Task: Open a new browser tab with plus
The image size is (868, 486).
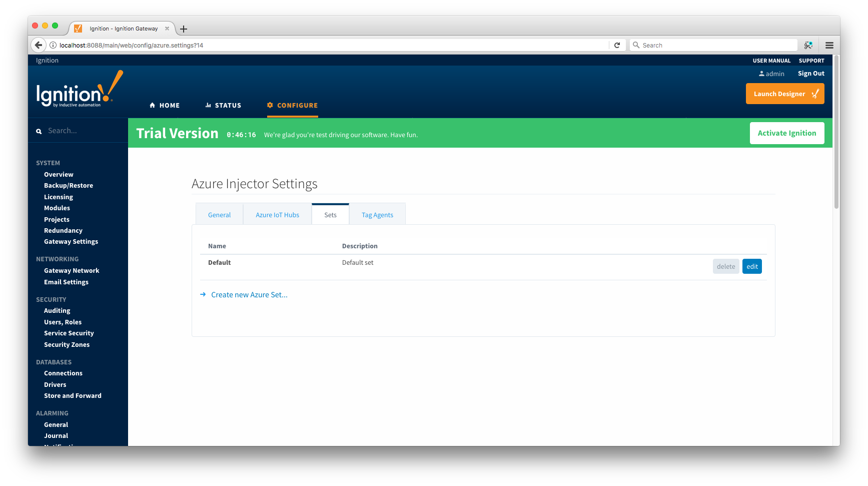Action: (184, 29)
